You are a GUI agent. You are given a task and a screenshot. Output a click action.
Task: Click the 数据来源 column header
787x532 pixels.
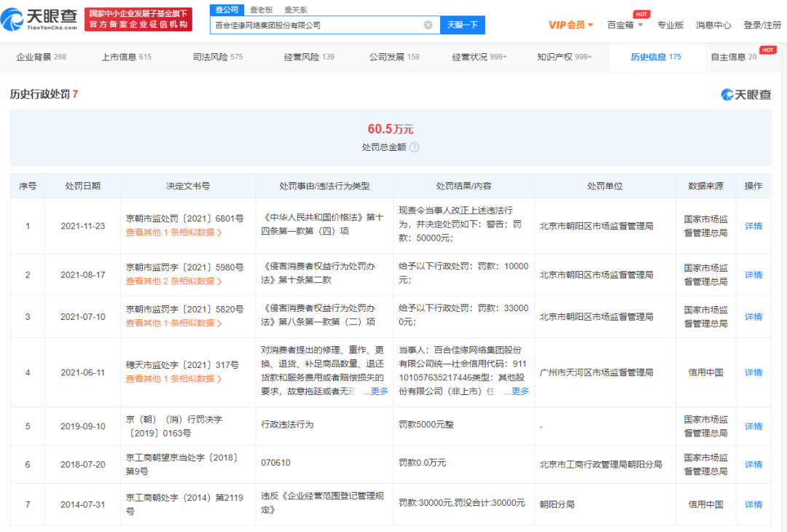click(x=705, y=187)
